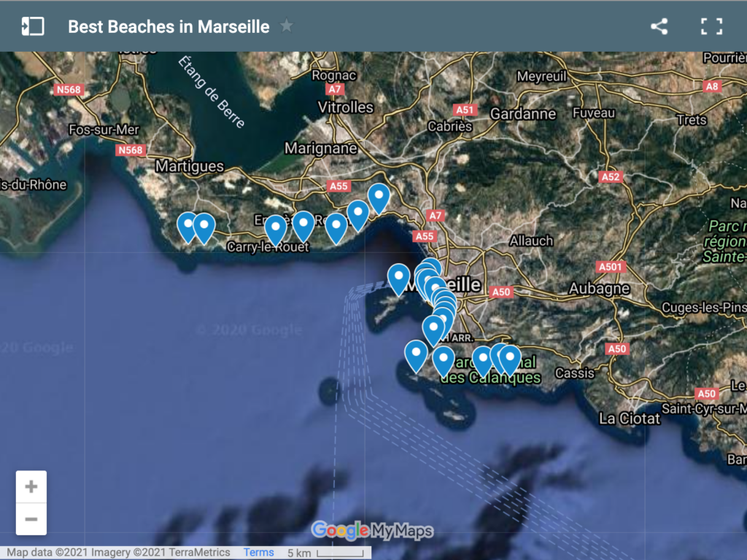Select the offshore pin just west of Marseille label

pyautogui.click(x=399, y=279)
